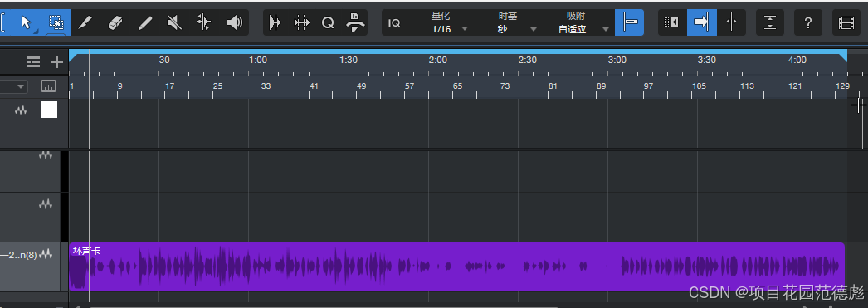Click the 2:30 mark on timeline ruler

[528, 60]
